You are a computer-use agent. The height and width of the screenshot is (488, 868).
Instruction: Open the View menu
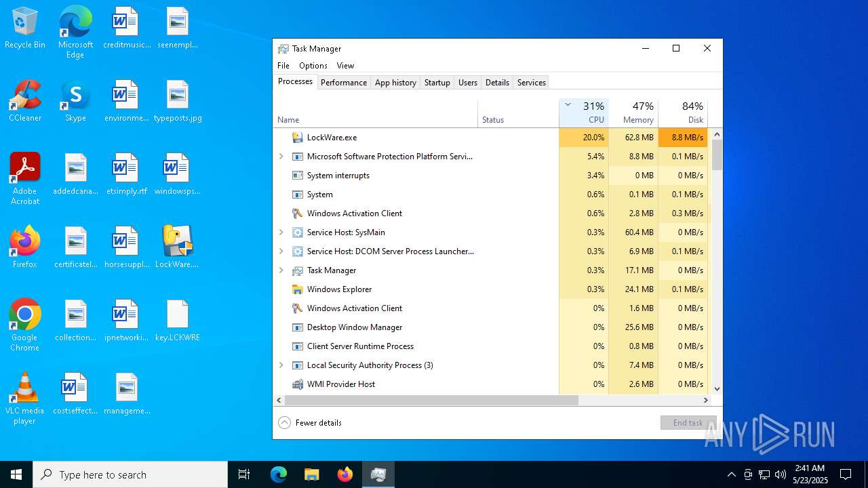click(345, 66)
